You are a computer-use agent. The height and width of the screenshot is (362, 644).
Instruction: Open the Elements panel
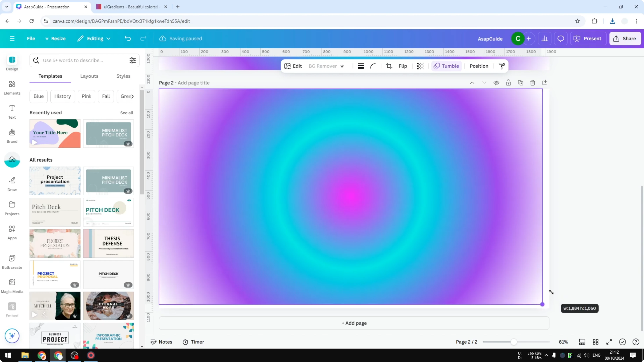12,87
